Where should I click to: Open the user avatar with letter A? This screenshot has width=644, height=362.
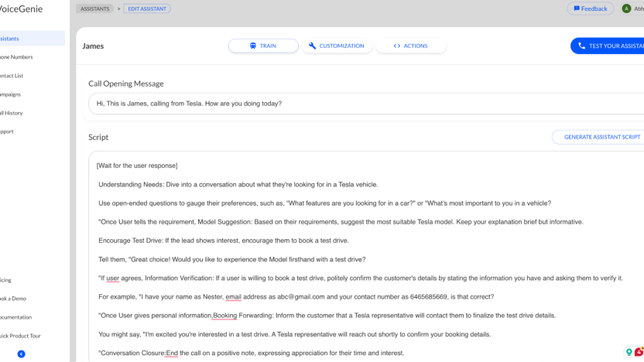(626, 9)
